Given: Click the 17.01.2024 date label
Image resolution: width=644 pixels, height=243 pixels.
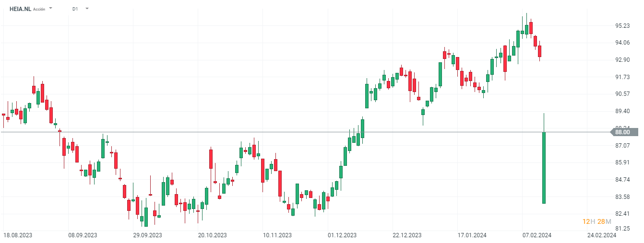Looking at the screenshot, I should (x=472, y=235).
